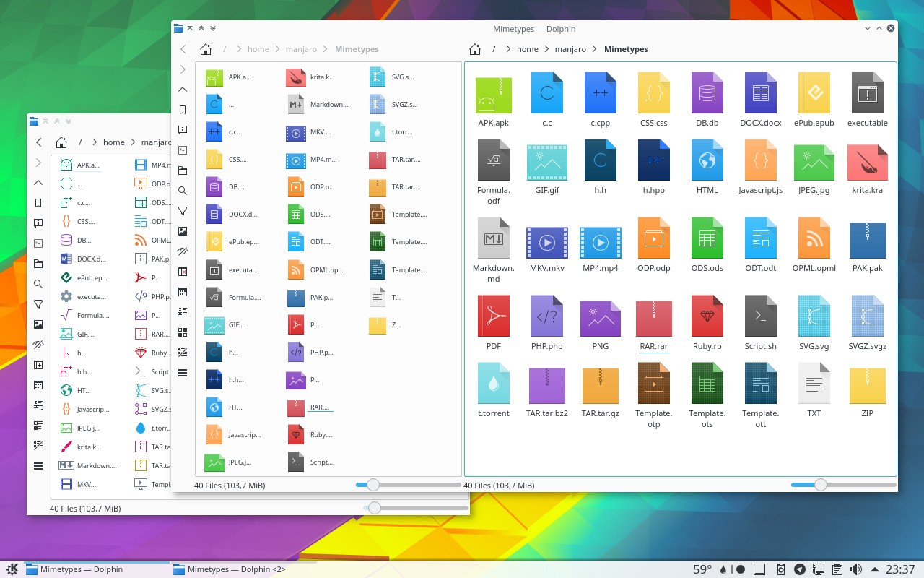Expand the collapsed places panel chevron
This screenshot has width=924, height=578.
(183, 70)
